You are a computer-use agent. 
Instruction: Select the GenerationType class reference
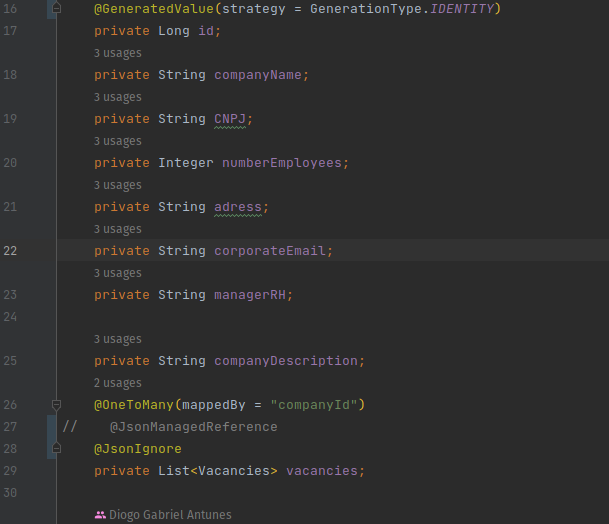[366, 9]
